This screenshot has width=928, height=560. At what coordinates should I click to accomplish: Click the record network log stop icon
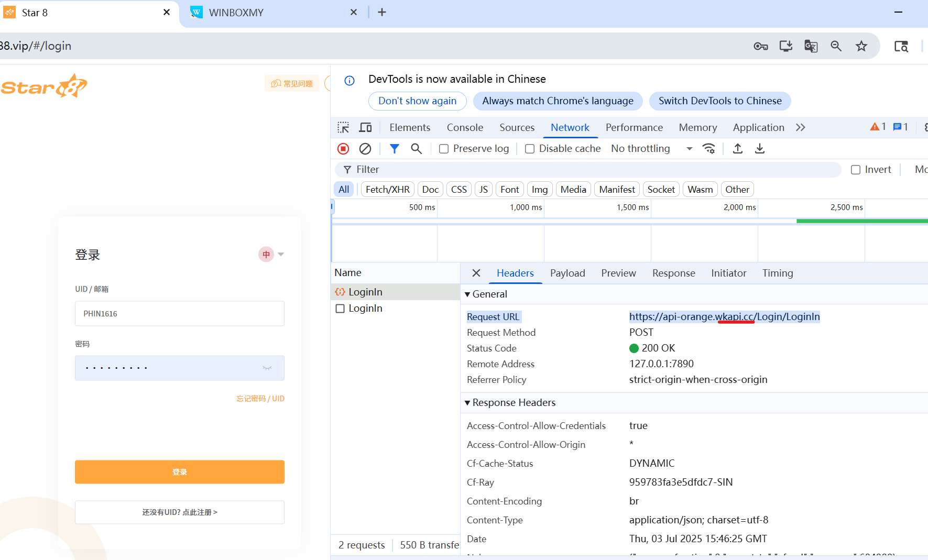tap(343, 149)
